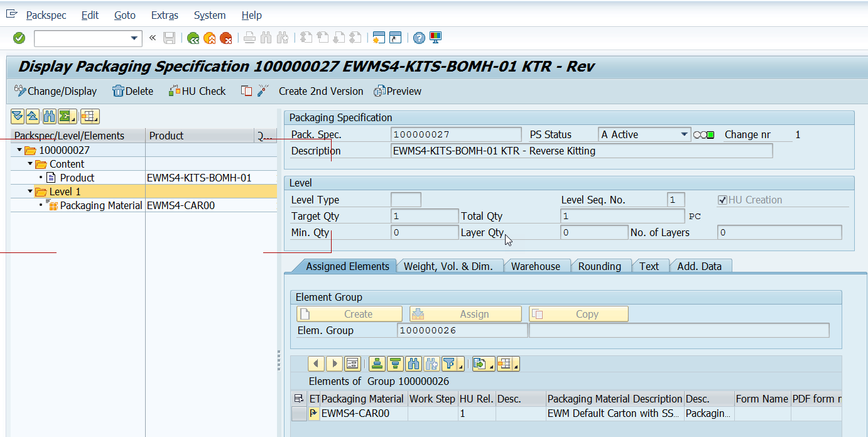This screenshot has width=868, height=437.
Task: Click the Find binoculars icon in system toolbar
Action: [266, 38]
